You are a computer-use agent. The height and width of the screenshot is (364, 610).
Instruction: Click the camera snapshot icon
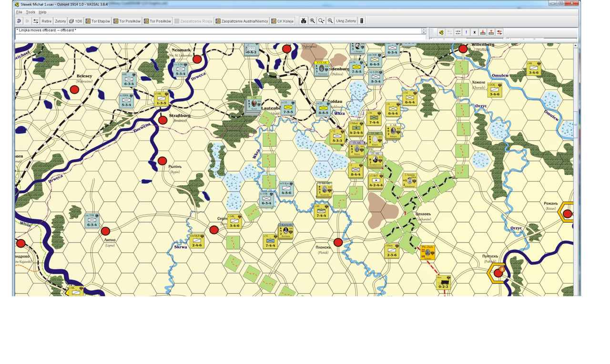[303, 21]
